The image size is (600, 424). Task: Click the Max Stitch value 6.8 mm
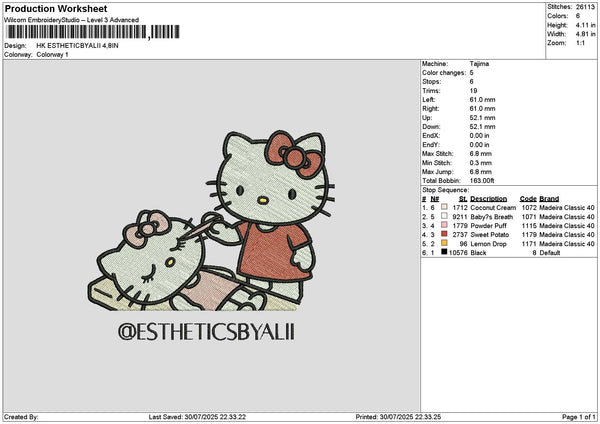coord(481,154)
